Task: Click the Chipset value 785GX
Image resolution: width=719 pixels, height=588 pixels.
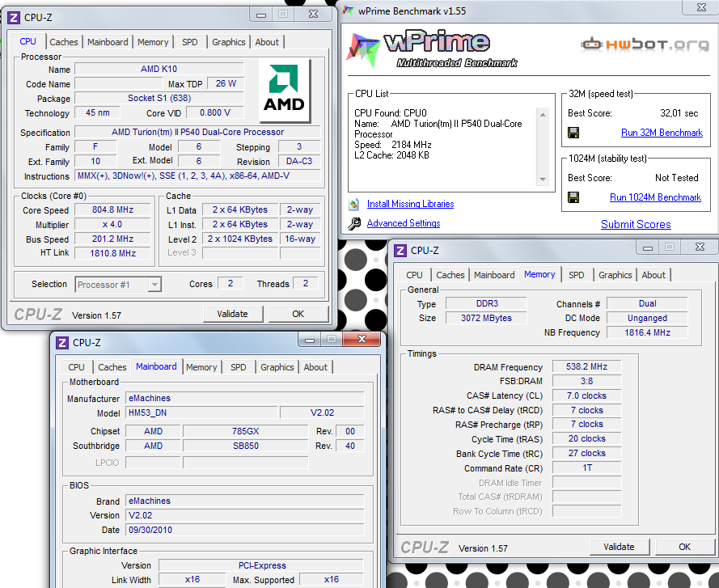Action: point(246,431)
